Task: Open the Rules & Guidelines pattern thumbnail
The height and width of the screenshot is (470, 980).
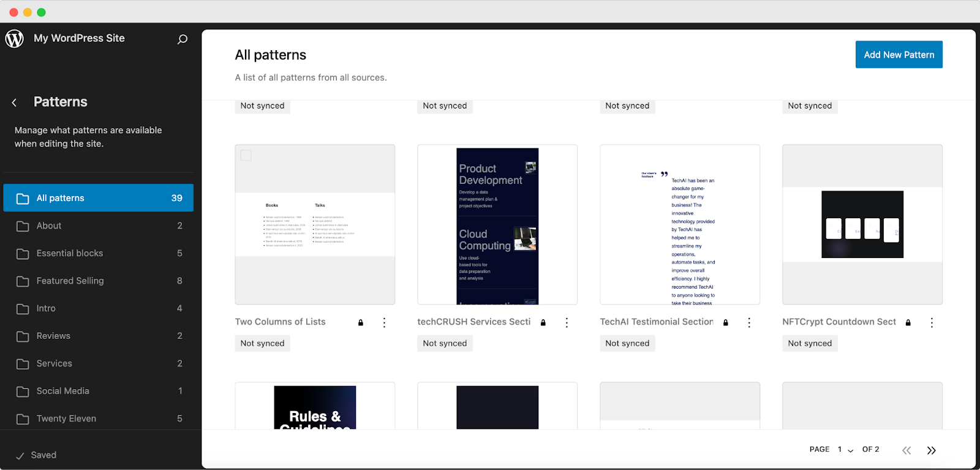Action: [x=315, y=406]
